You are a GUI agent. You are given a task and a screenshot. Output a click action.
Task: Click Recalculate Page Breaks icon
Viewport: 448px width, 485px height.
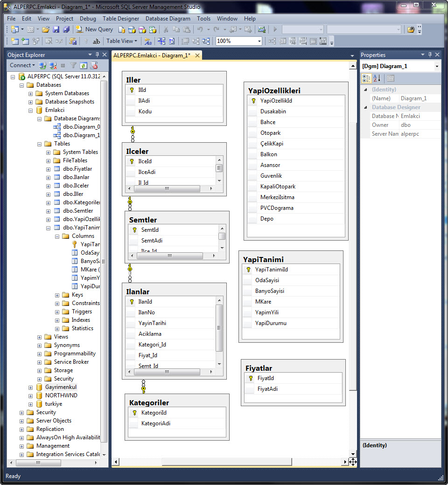click(x=172, y=41)
